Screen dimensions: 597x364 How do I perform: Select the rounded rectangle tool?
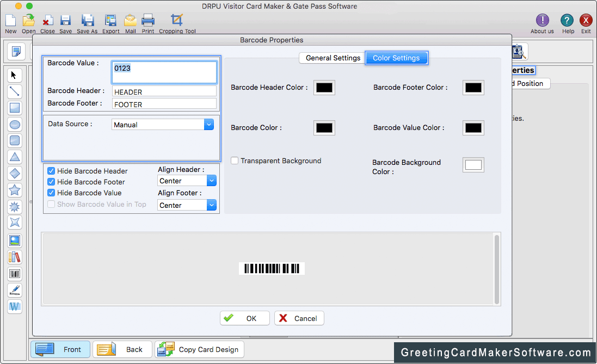15,141
